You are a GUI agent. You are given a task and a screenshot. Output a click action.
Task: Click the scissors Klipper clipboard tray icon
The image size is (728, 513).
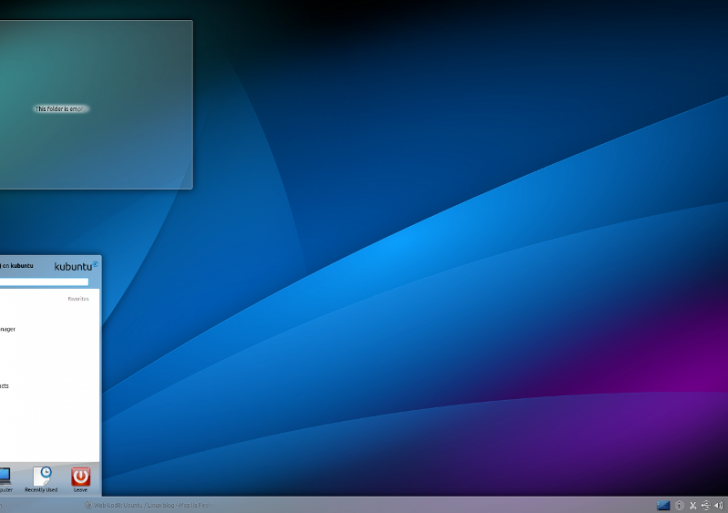point(693,505)
